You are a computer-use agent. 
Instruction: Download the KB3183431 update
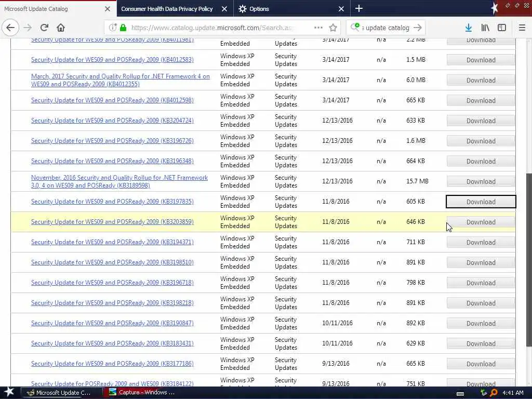click(x=481, y=344)
